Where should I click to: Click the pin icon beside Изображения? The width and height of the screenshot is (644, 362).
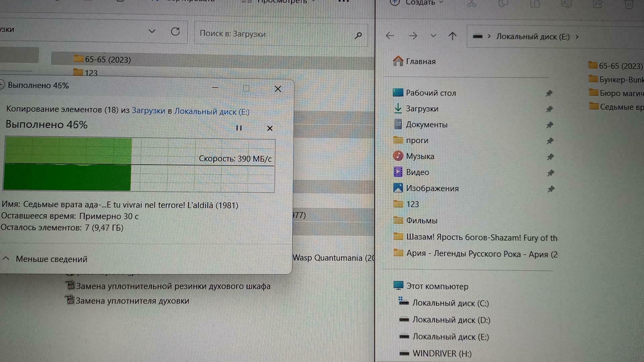[x=551, y=189]
